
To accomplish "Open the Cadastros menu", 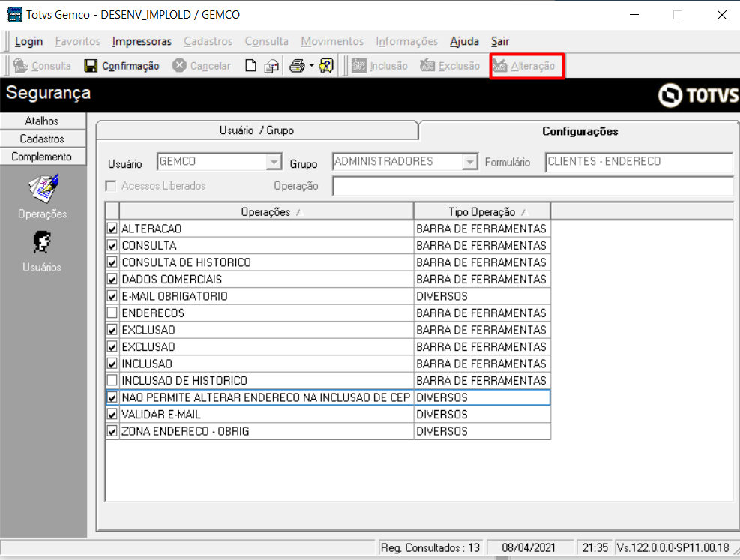I will pyautogui.click(x=208, y=41).
